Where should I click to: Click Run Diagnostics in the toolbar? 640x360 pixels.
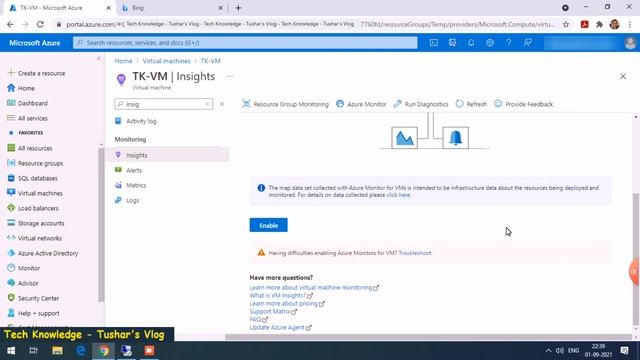click(x=421, y=104)
